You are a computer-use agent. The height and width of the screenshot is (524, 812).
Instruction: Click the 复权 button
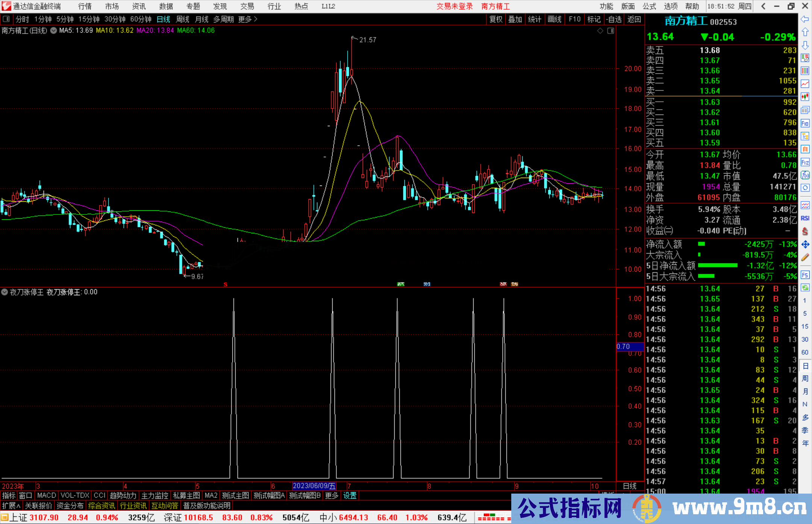495,19
